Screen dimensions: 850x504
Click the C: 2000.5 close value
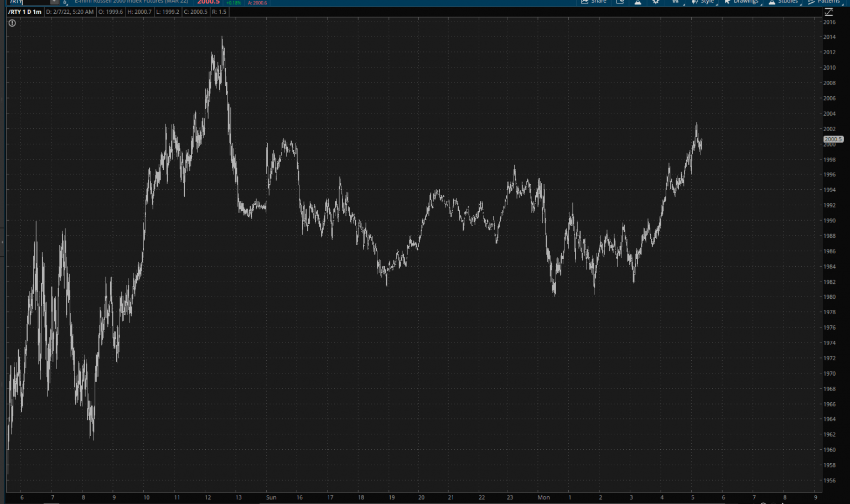(x=196, y=12)
